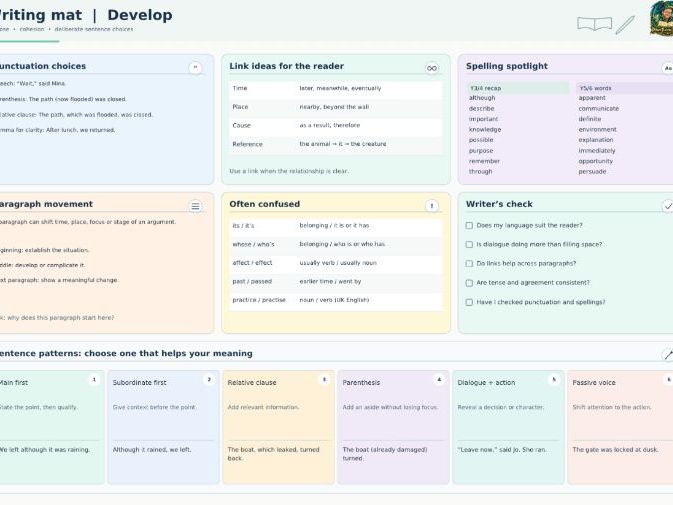Select the Y3/4 recap column header

click(518, 88)
